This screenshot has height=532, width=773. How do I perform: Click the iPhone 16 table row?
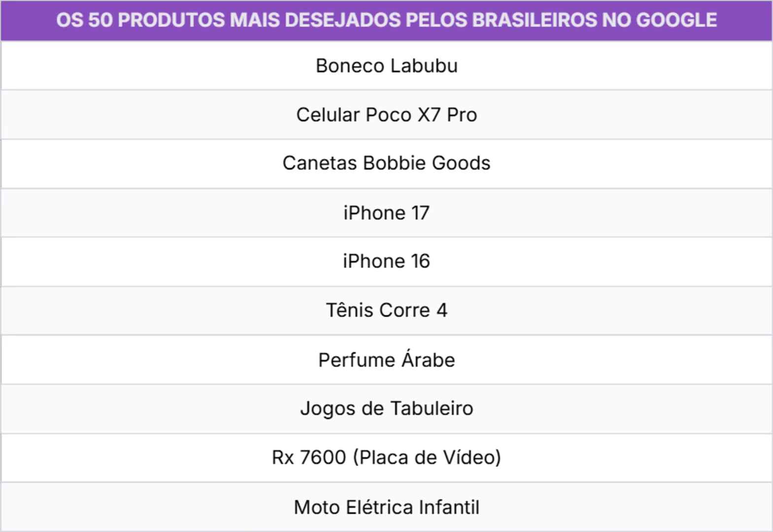[x=386, y=261]
